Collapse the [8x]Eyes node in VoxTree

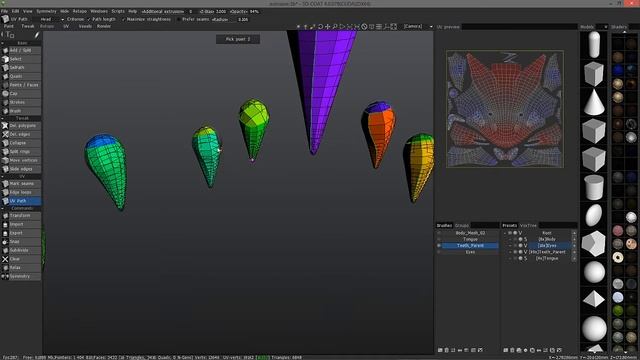click(510, 246)
